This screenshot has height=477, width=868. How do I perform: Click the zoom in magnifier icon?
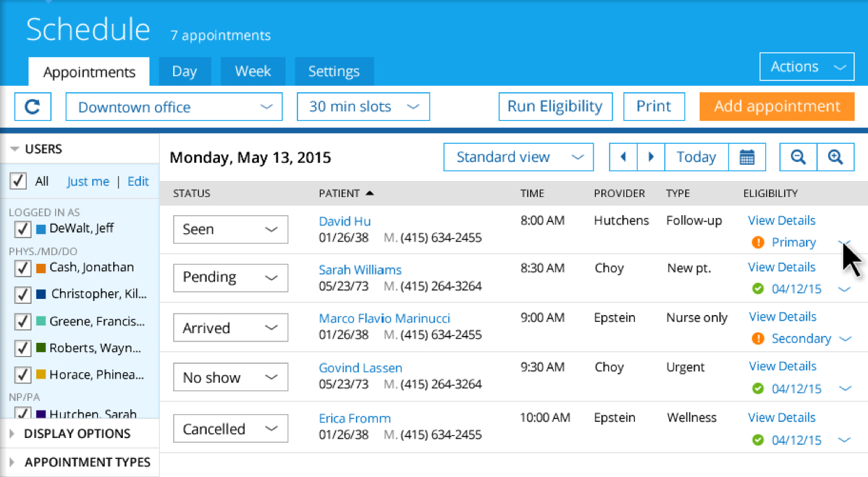(835, 157)
